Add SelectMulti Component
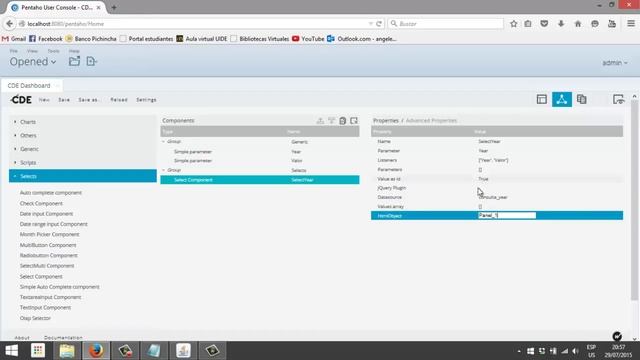 (47, 266)
